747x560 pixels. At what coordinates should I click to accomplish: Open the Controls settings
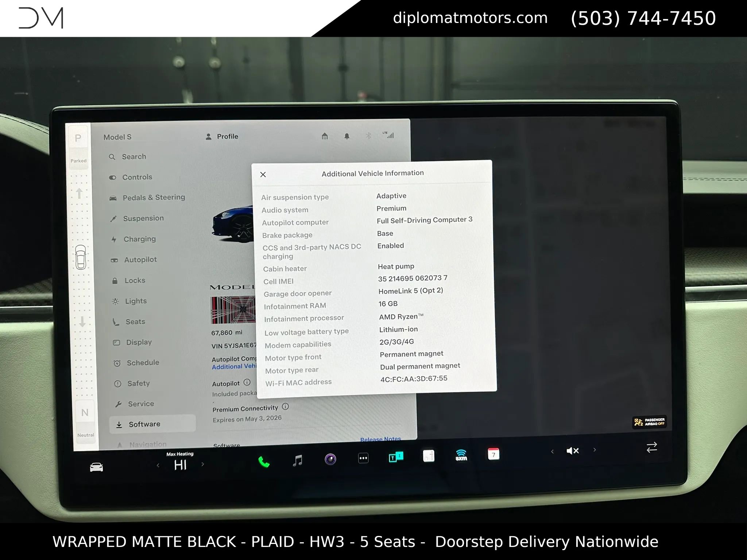click(x=130, y=177)
